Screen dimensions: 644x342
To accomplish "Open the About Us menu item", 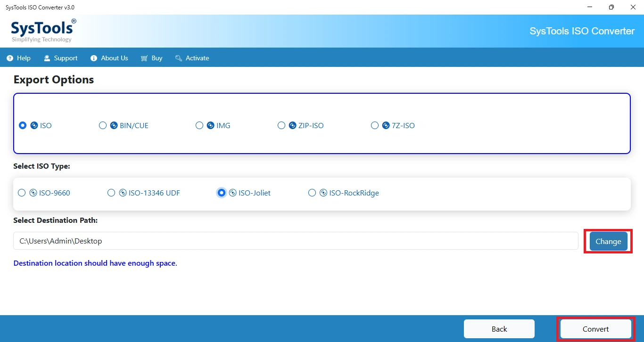I will coord(109,58).
